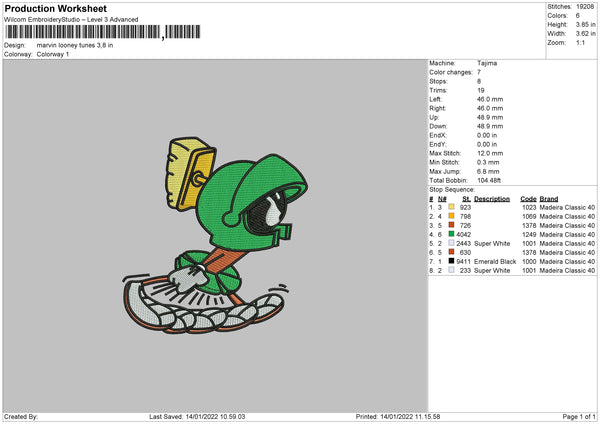Select design name "marvin looney tunes 3,8 in"

tap(75, 45)
